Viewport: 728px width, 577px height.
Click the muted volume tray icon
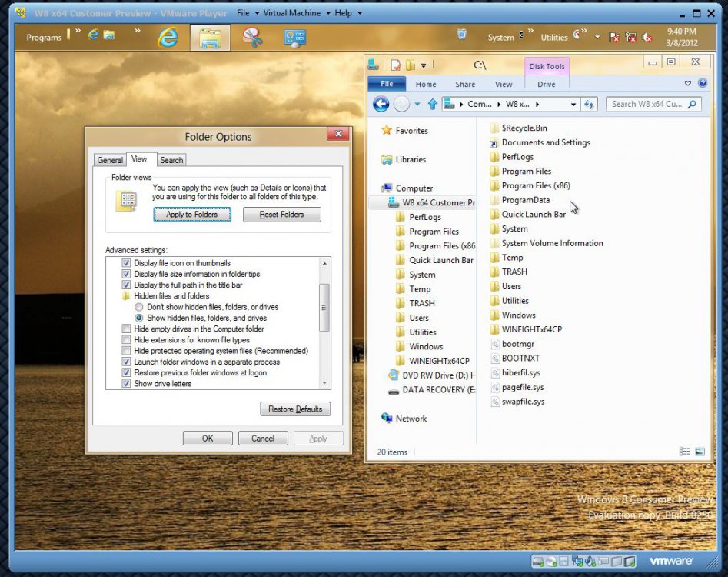pyautogui.click(x=647, y=37)
